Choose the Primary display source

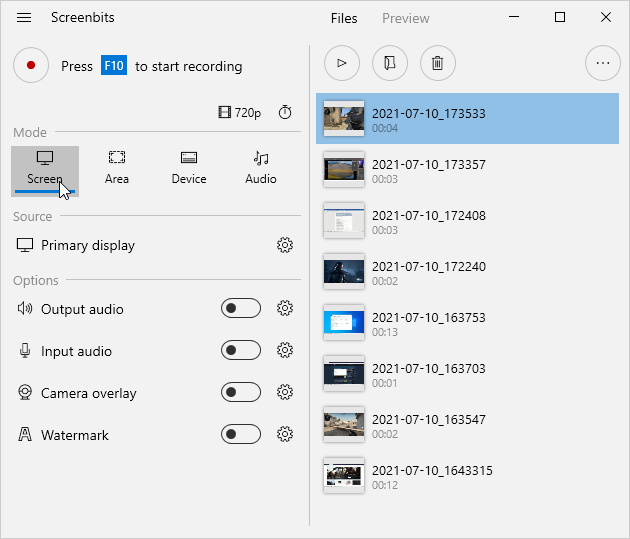pyautogui.click(x=88, y=245)
